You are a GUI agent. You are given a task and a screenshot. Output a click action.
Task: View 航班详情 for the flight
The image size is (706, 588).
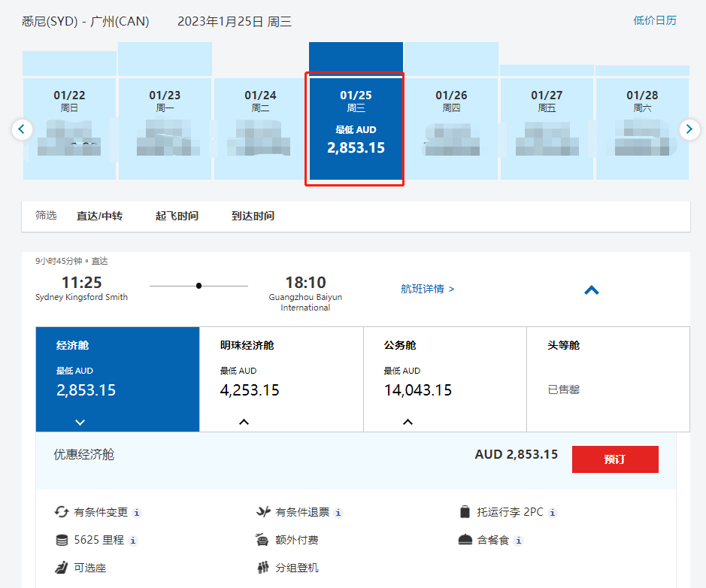coord(427,289)
